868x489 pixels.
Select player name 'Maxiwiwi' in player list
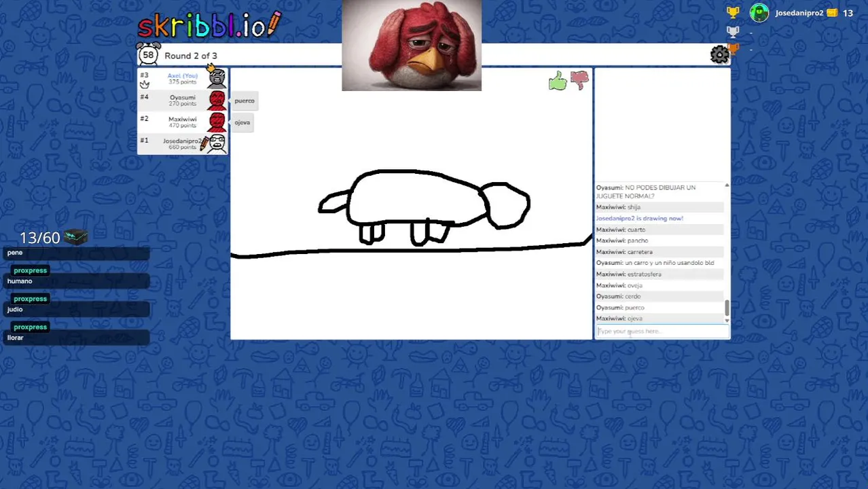[x=182, y=119]
